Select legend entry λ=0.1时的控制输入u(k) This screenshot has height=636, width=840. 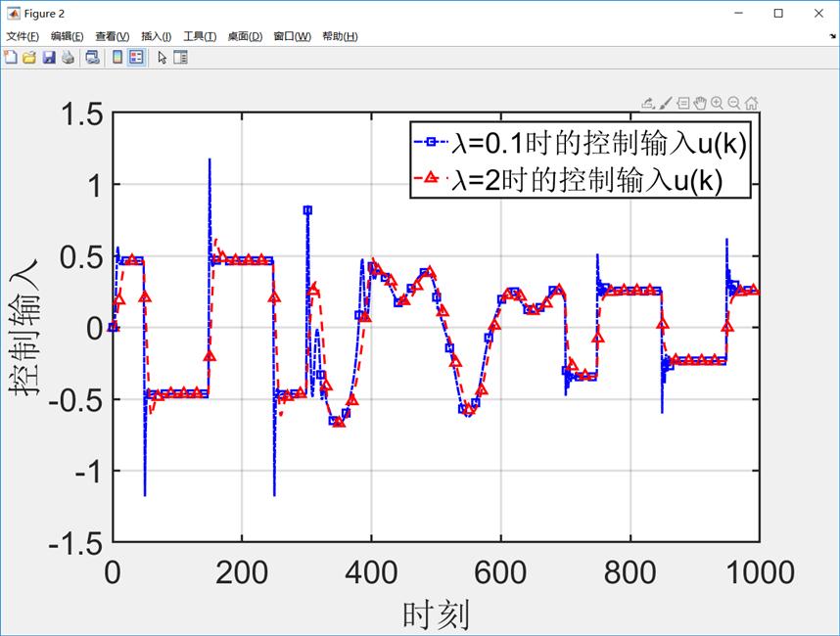tap(581, 143)
